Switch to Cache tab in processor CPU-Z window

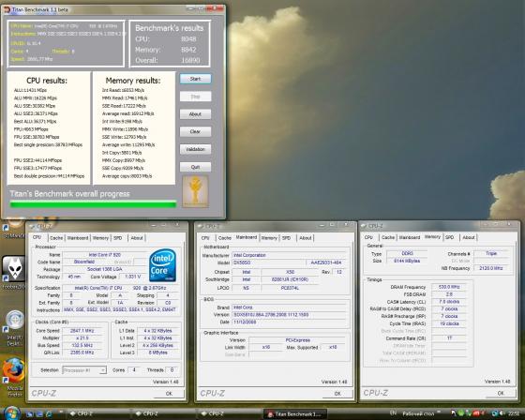[x=56, y=238]
